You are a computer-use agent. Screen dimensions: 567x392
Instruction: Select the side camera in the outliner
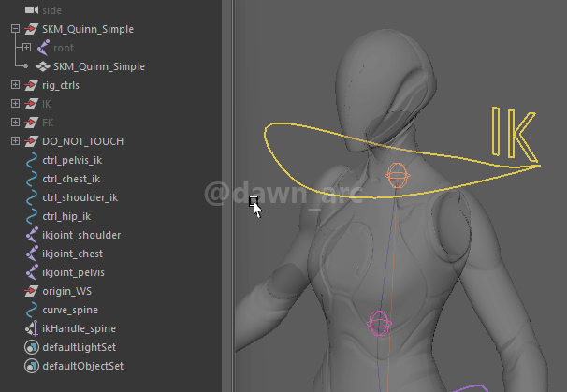pos(51,10)
